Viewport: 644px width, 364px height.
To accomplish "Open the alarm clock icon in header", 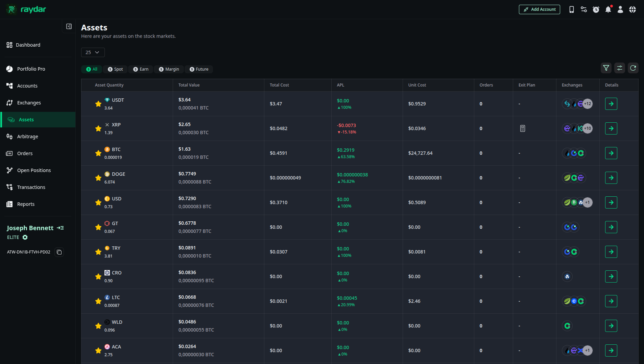I will pos(596,9).
